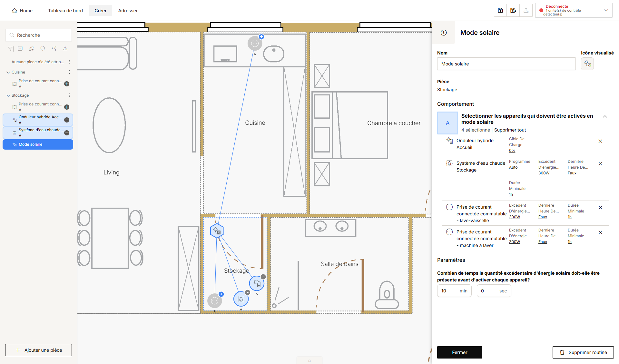Add the Cuisine socket via its blue plus badge
This screenshot has width=619, height=364.
tap(261, 37)
